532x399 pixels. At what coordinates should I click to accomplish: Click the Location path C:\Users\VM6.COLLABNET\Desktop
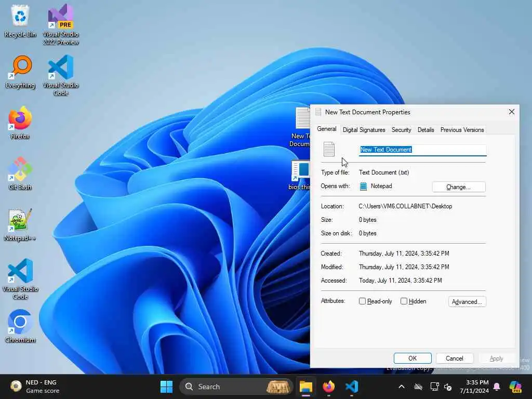(405, 206)
